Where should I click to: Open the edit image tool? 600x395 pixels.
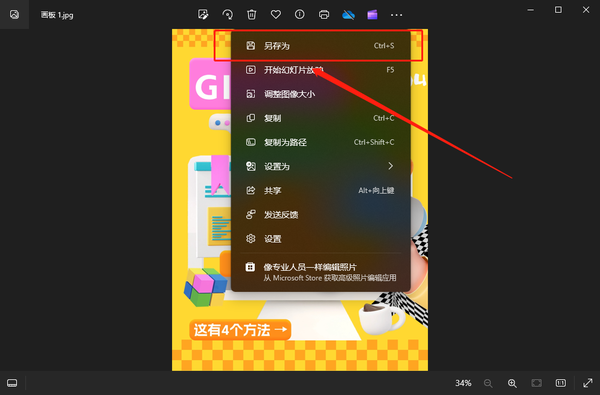pos(203,15)
